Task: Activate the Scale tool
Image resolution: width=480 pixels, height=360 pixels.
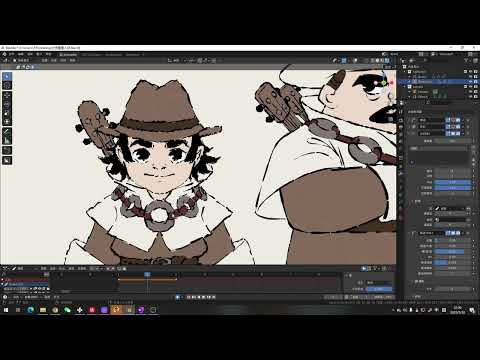Action: click(x=7, y=113)
